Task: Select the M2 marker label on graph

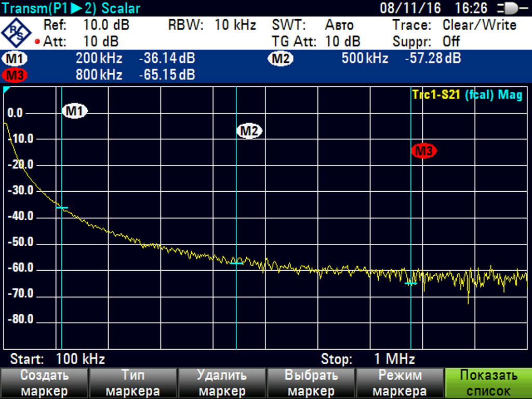Action: click(249, 131)
